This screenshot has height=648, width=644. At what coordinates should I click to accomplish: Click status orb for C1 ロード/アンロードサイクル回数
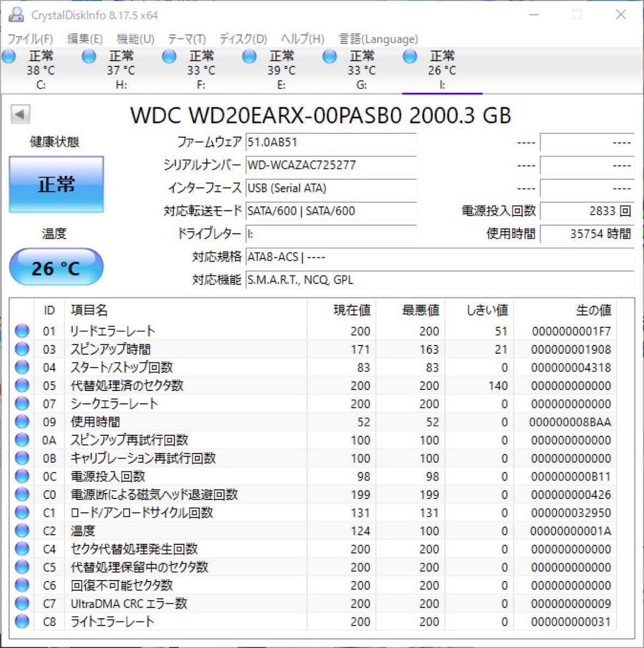click(x=22, y=512)
